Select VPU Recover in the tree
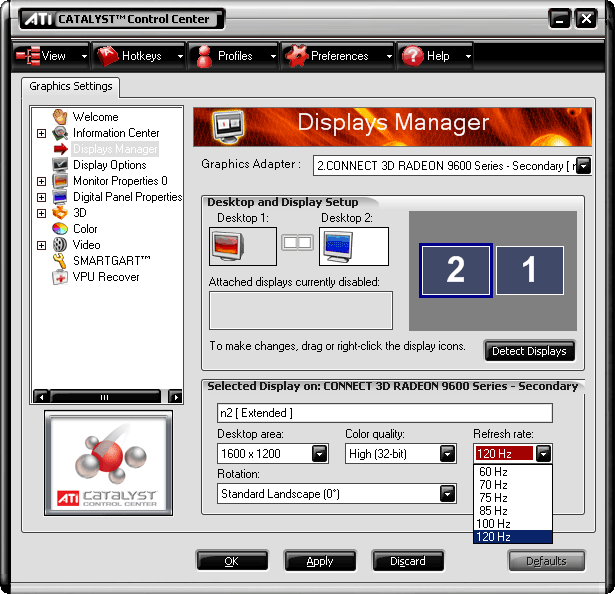This screenshot has height=594, width=615. 106,277
